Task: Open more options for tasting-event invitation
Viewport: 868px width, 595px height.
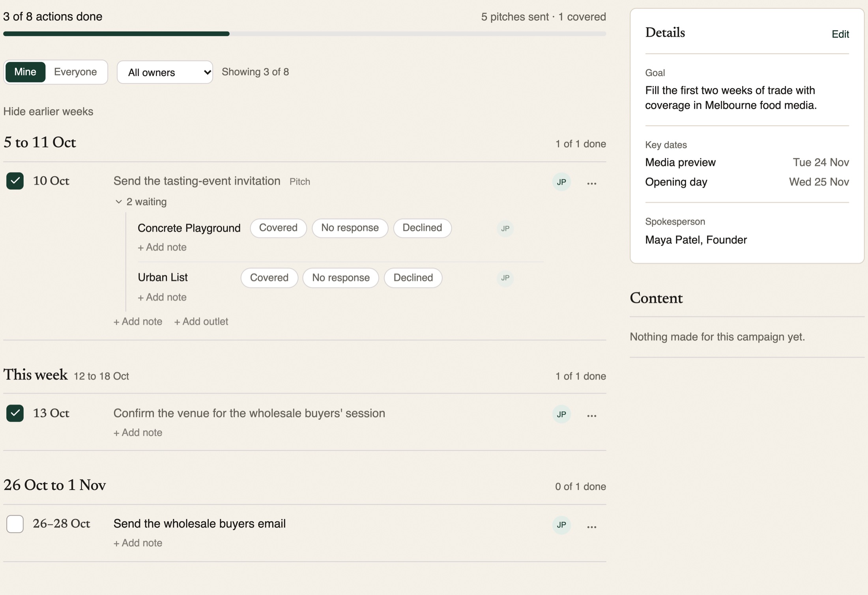Action: [x=591, y=183]
